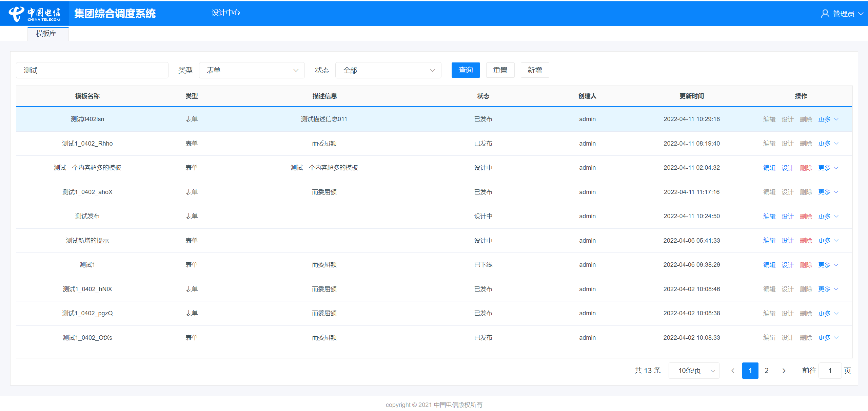This screenshot has height=411, width=868.
Task: Open the 管理员 account dropdown
Action: click(842, 14)
